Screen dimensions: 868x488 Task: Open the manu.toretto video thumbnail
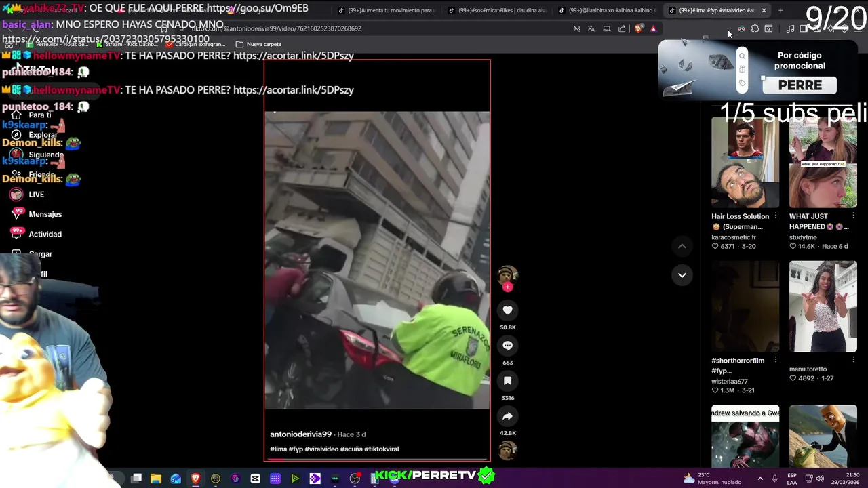point(823,306)
